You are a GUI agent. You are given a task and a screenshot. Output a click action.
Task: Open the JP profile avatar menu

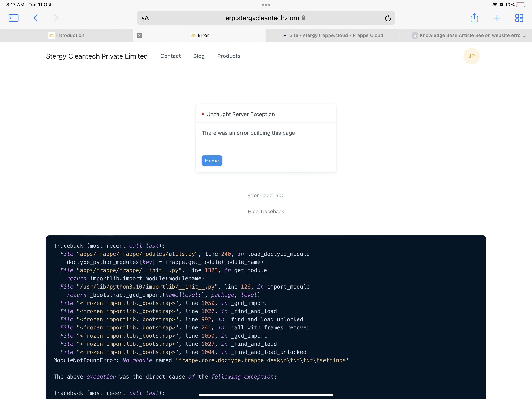[471, 56]
